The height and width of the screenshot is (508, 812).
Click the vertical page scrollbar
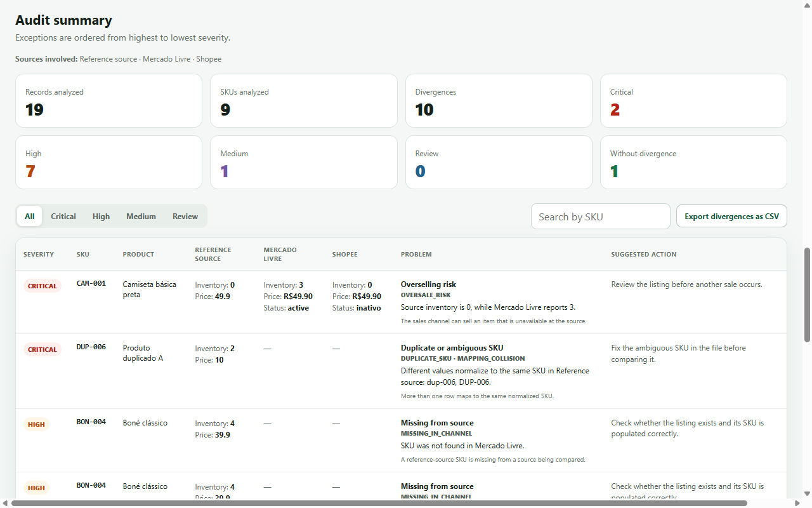(x=807, y=295)
